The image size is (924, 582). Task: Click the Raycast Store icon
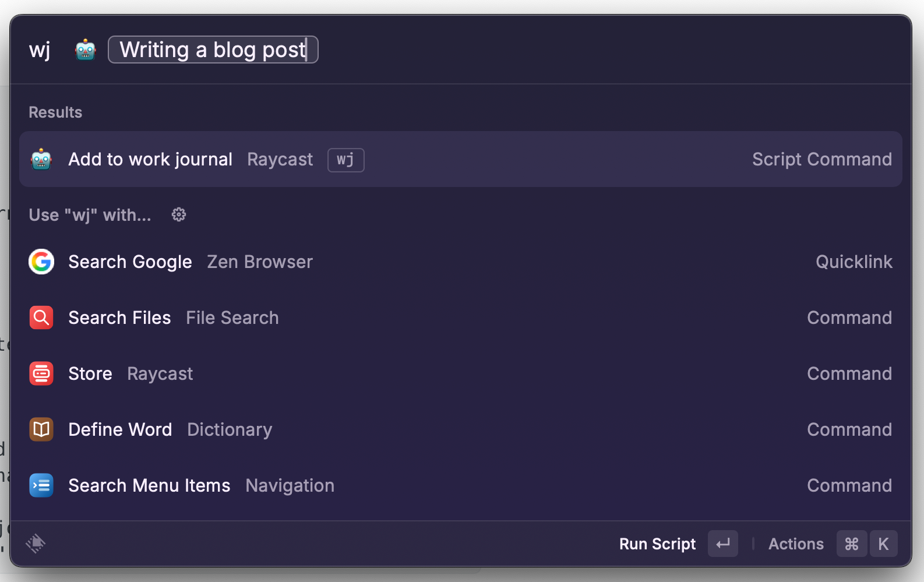41,373
